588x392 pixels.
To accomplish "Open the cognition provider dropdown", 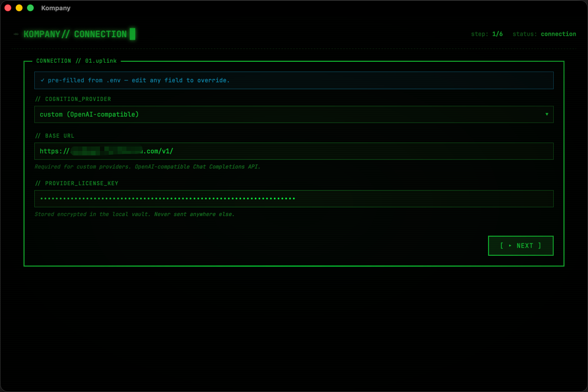I will [294, 114].
